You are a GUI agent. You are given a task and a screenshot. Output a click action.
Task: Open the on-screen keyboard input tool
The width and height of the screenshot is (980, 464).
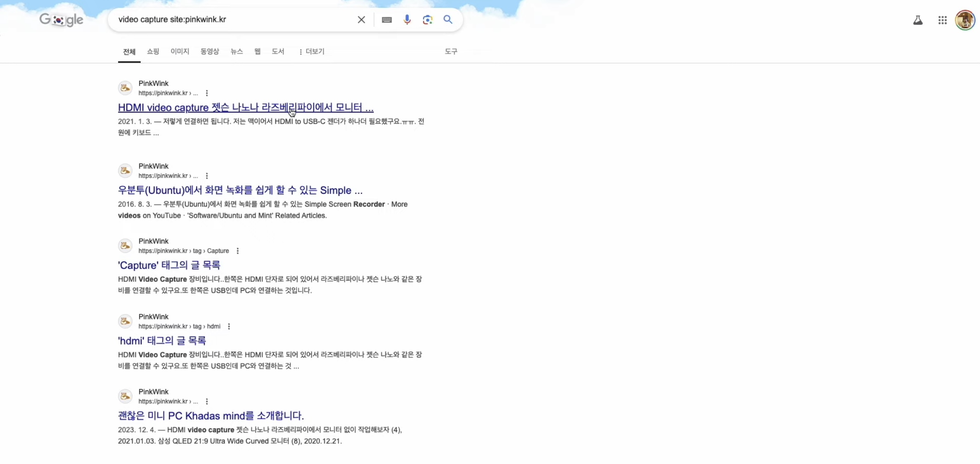(x=386, y=19)
